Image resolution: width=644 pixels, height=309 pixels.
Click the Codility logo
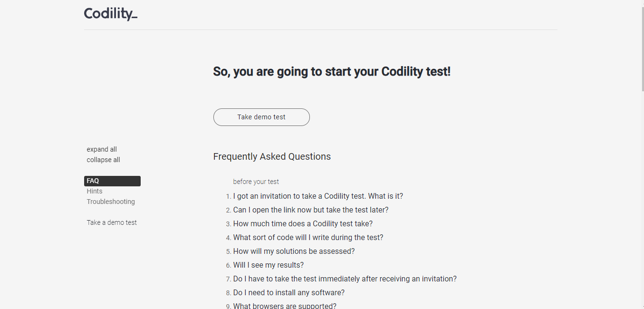click(110, 14)
